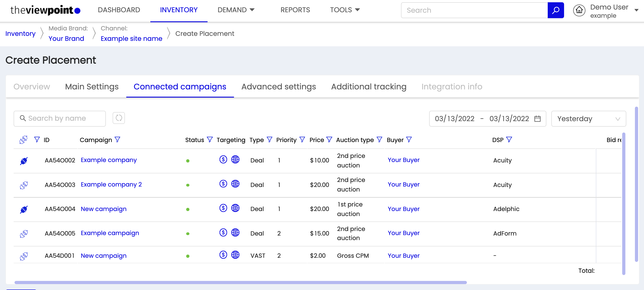Open the Type column filter funnel

(x=269, y=140)
